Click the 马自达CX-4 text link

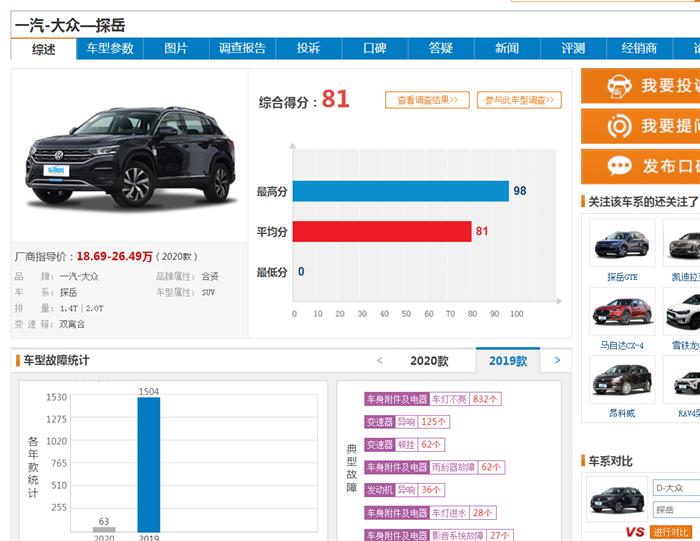(x=622, y=345)
